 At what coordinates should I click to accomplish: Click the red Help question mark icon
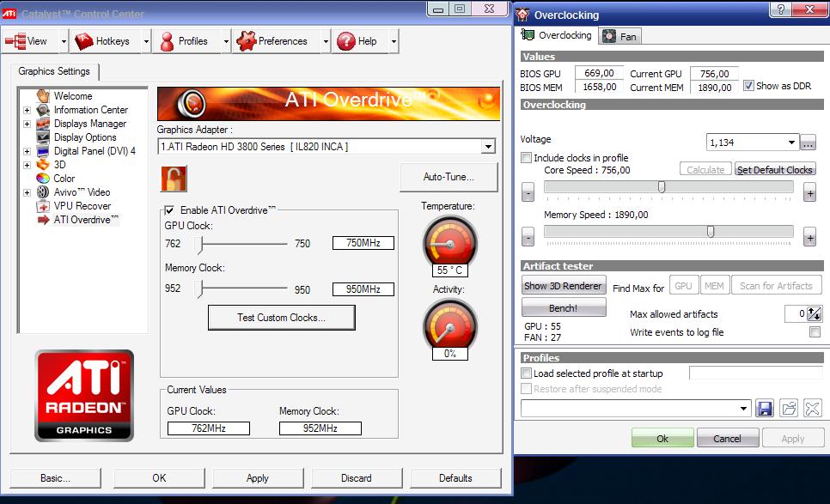point(345,41)
